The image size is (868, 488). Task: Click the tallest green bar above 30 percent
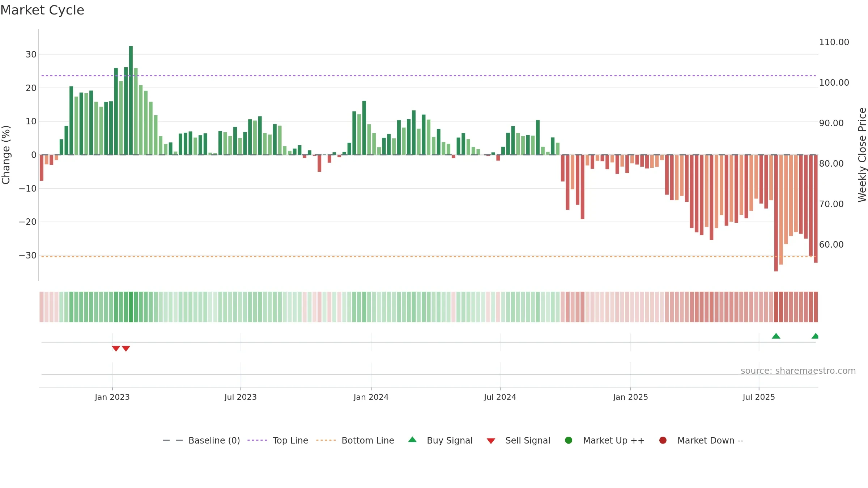(131, 100)
